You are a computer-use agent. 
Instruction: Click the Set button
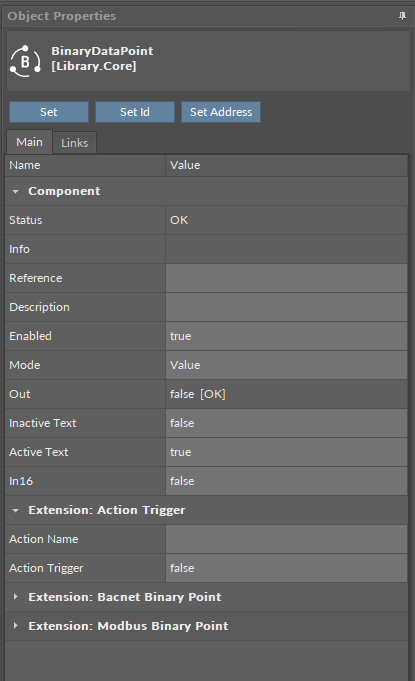coord(49,112)
